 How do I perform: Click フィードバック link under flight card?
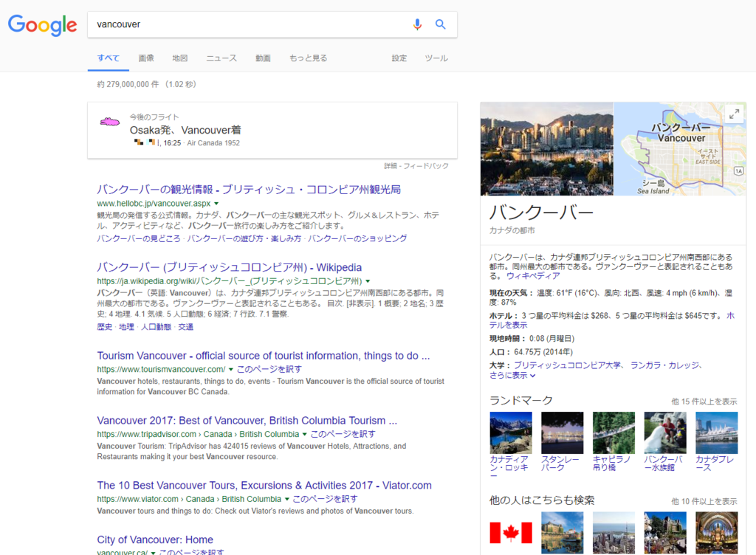coord(426,166)
